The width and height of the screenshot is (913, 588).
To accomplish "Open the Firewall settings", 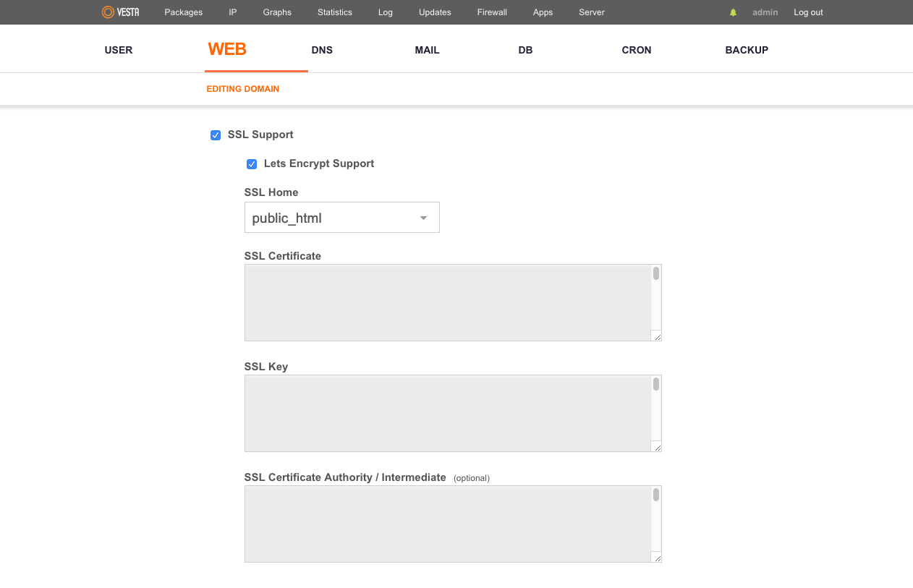I will pyautogui.click(x=492, y=12).
